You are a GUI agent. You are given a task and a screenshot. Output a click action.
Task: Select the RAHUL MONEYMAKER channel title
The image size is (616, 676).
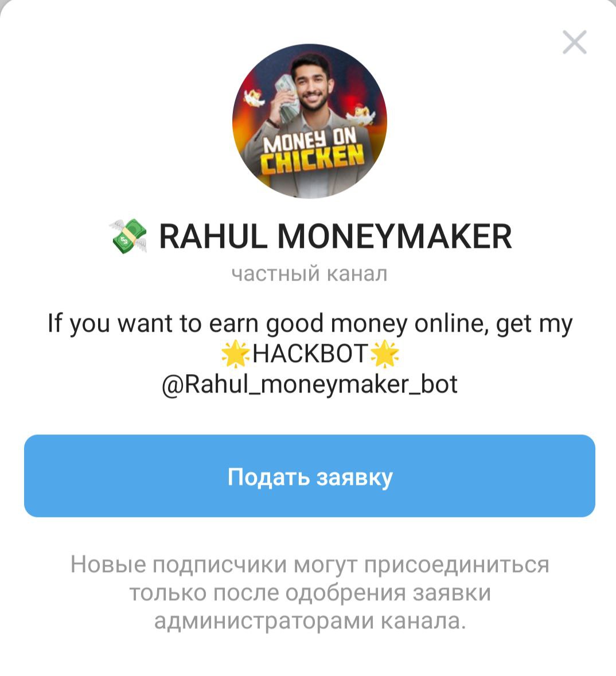[336, 236]
